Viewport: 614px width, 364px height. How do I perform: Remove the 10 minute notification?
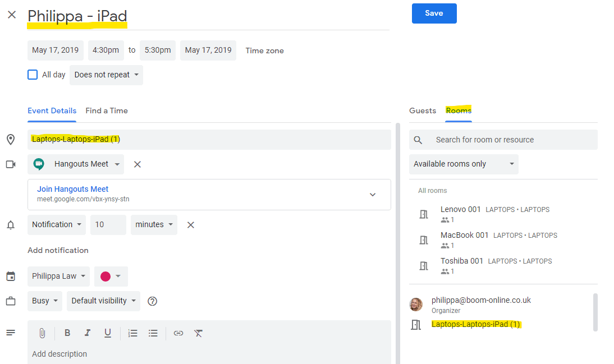190,224
